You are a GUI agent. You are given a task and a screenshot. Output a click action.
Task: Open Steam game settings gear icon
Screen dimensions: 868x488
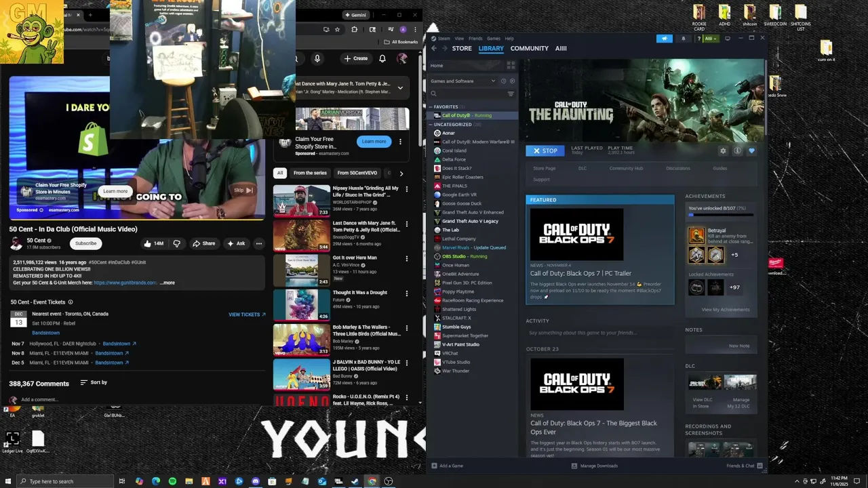coord(723,151)
